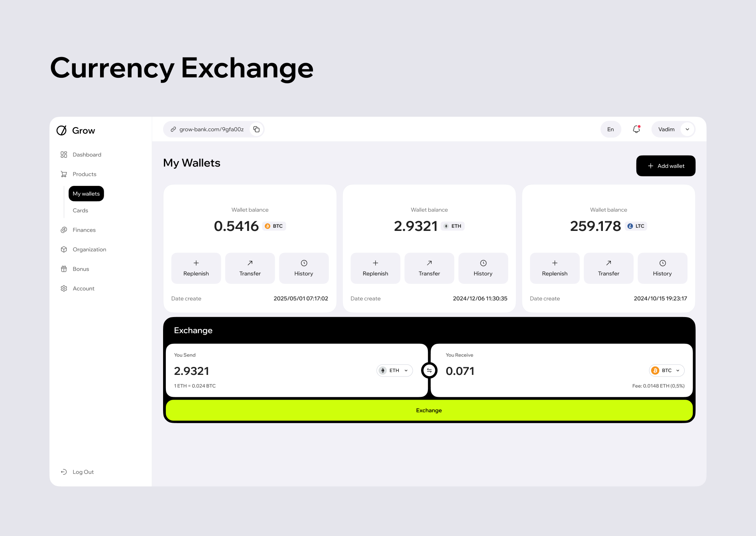Open the notifications bell

click(x=636, y=129)
